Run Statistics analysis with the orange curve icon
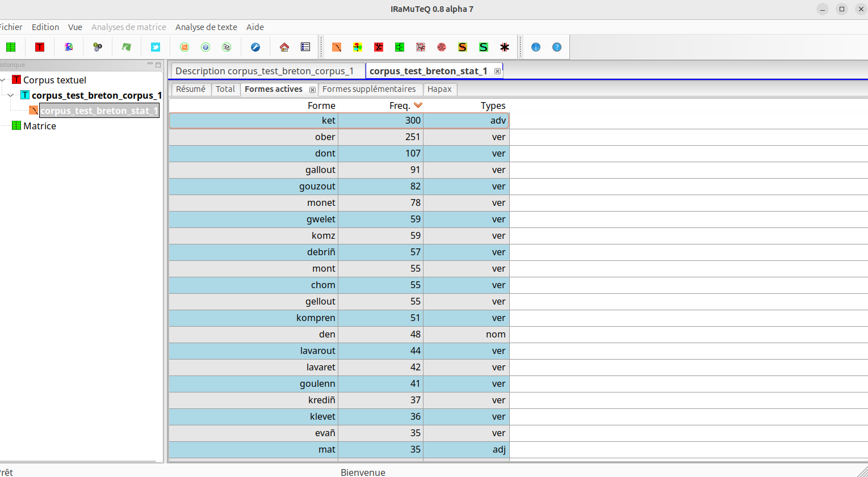Screen dimensions: 868x477 pos(337,47)
